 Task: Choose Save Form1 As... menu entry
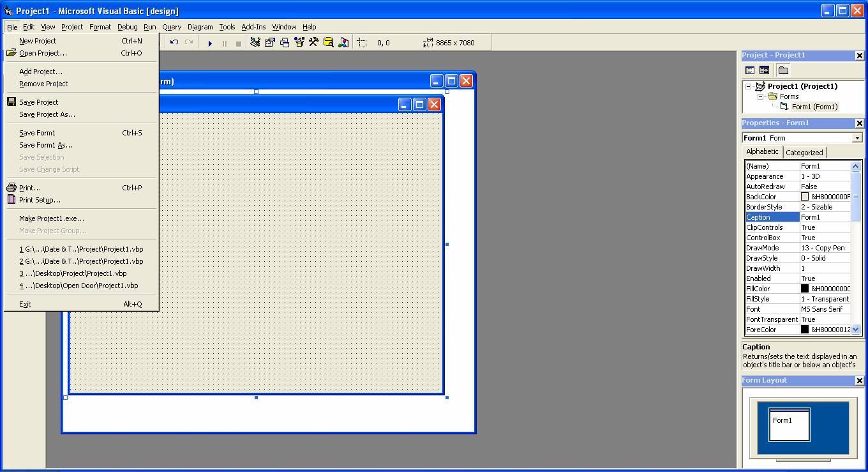[x=81, y=145]
